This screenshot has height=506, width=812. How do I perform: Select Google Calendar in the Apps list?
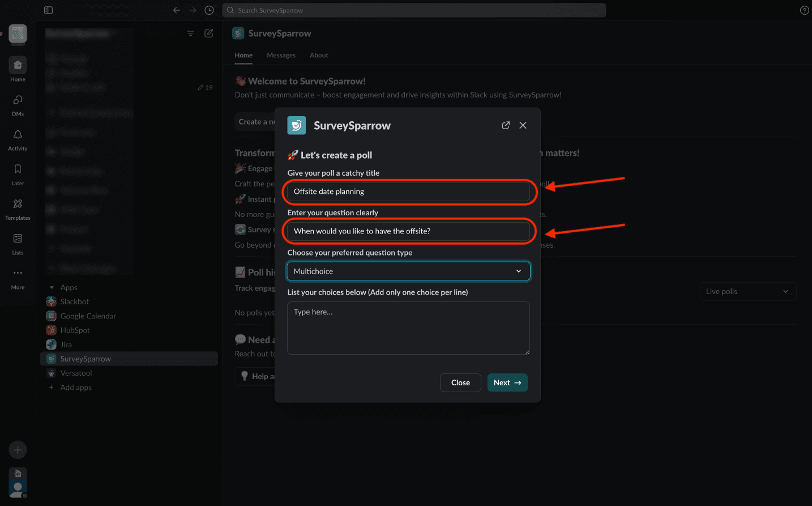(x=88, y=316)
